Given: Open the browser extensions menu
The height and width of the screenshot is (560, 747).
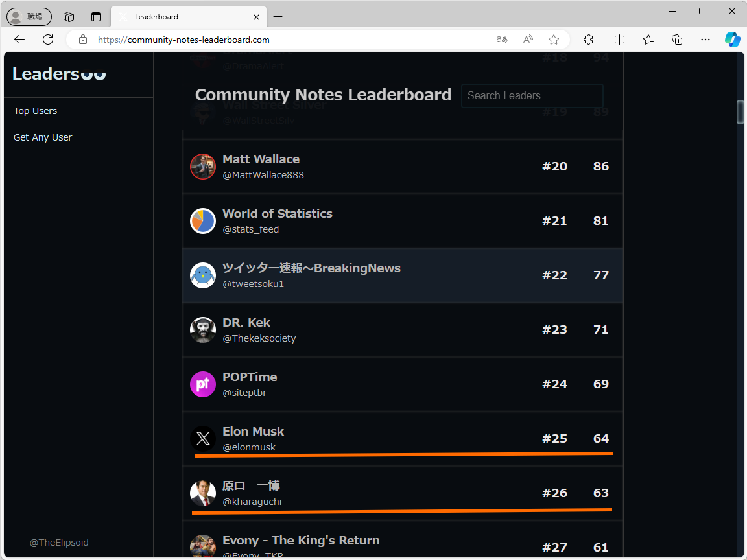Looking at the screenshot, I should [x=589, y=40].
